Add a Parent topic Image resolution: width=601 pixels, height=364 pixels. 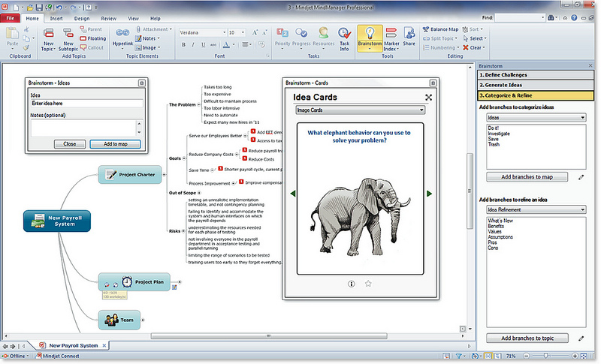(91, 29)
